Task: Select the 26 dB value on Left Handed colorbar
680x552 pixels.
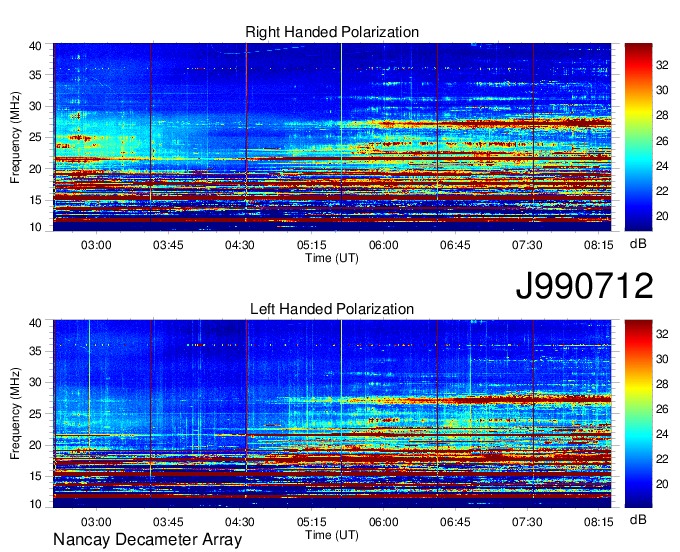Action: tap(662, 409)
